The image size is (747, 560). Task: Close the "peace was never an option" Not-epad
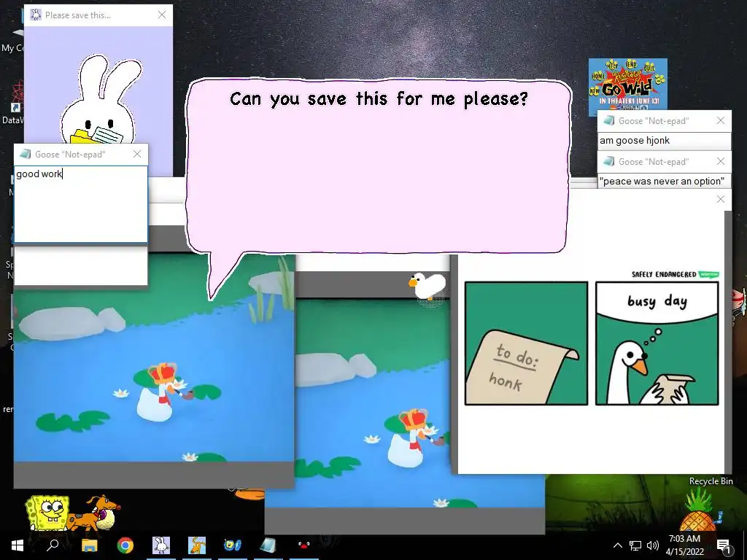point(721,161)
